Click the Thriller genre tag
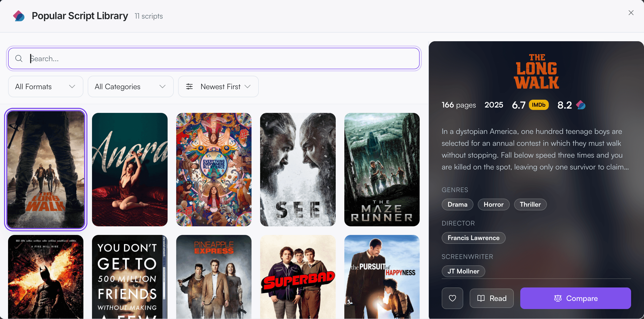The height and width of the screenshot is (319, 644). point(530,204)
